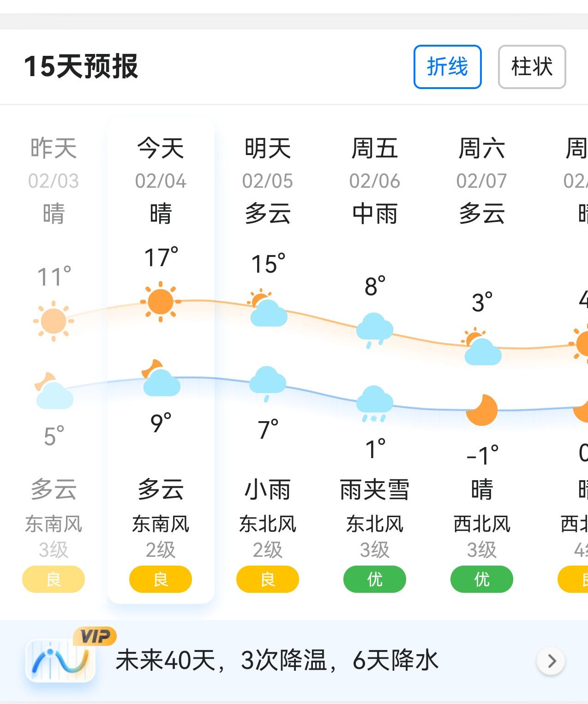Tap the 良 air quality indicator for today
The height and width of the screenshot is (704, 588).
tap(160, 579)
